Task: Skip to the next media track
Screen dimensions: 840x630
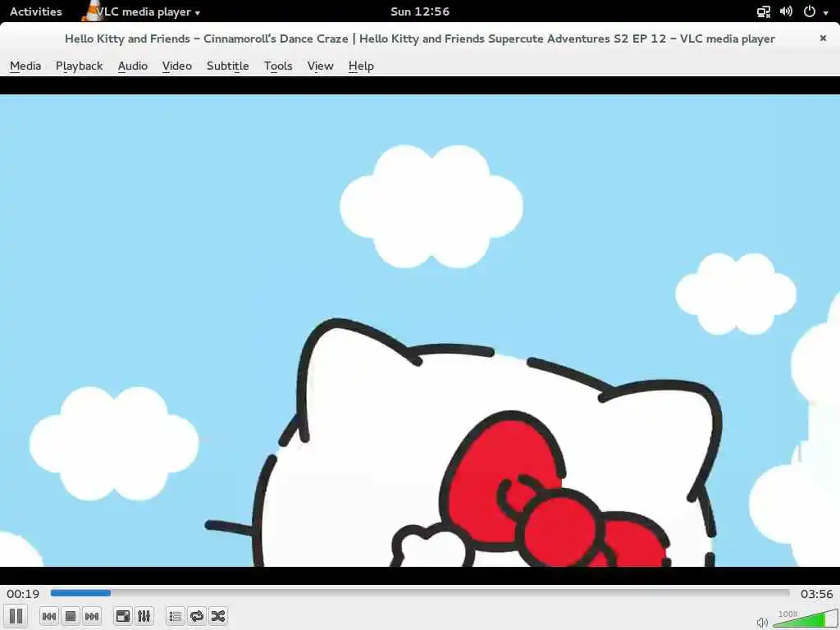Action: (92, 617)
